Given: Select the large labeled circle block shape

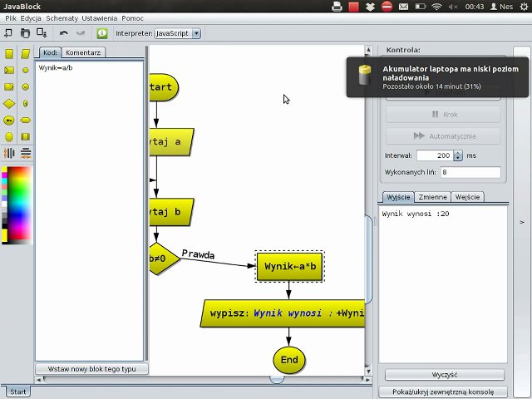Looking at the screenshot, I should (9, 120).
